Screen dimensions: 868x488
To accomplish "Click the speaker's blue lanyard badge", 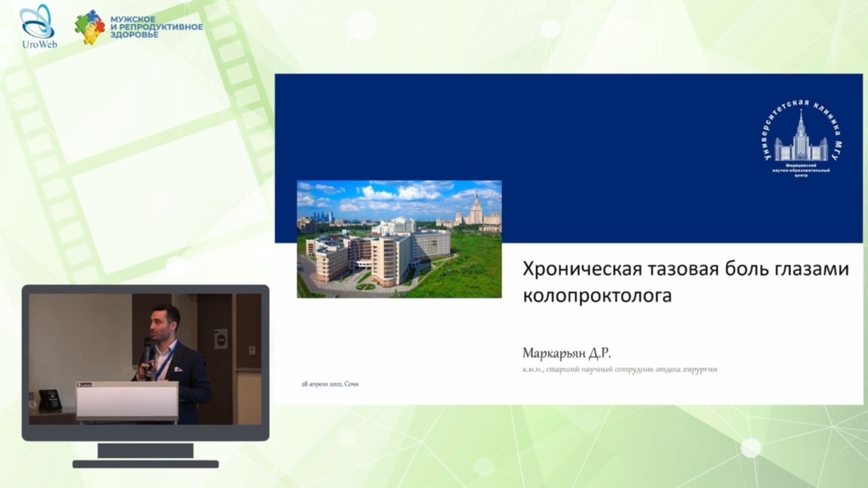I will (x=165, y=360).
